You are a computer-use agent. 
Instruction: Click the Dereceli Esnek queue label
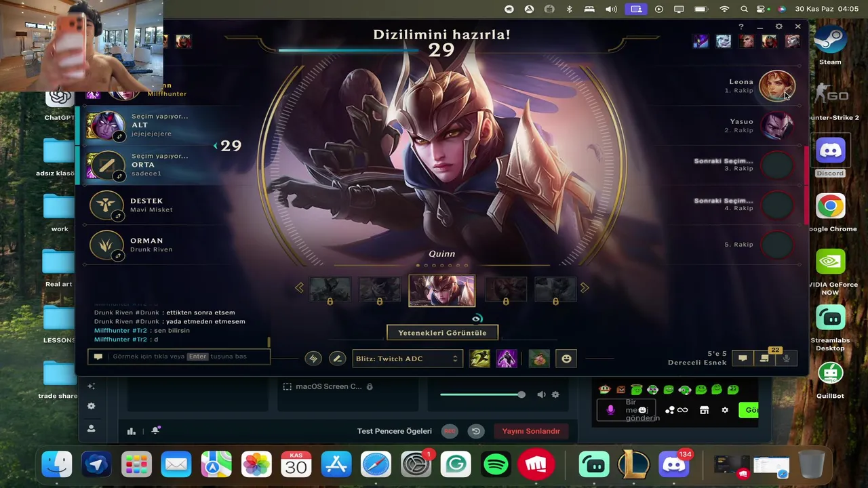click(x=697, y=363)
